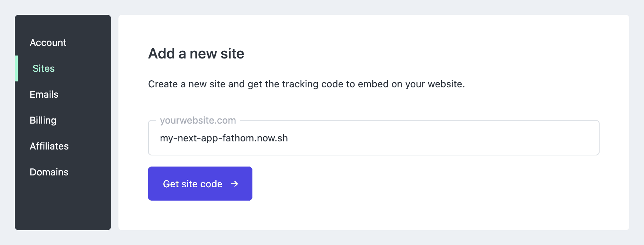Navigate to the Domains page
Image resolution: width=644 pixels, height=245 pixels.
tap(49, 172)
